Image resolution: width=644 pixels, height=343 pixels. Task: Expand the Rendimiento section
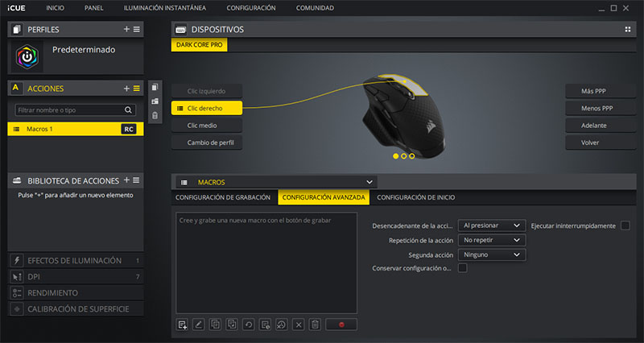(x=76, y=292)
